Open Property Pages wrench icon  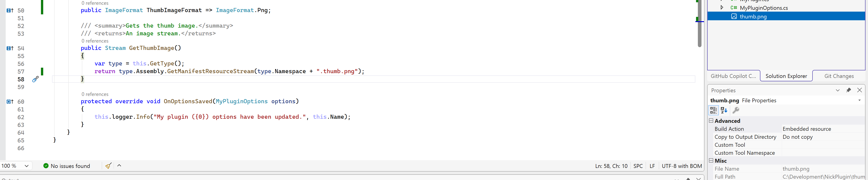tap(736, 110)
